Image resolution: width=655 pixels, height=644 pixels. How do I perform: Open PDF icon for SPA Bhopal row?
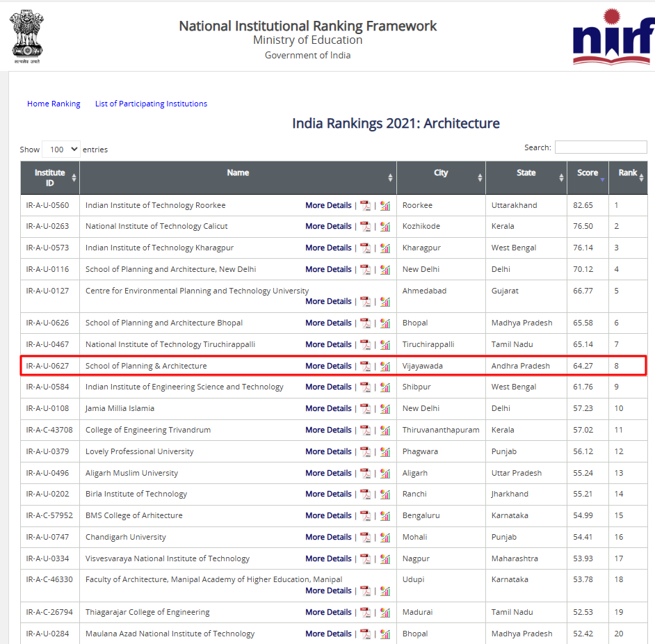click(366, 323)
